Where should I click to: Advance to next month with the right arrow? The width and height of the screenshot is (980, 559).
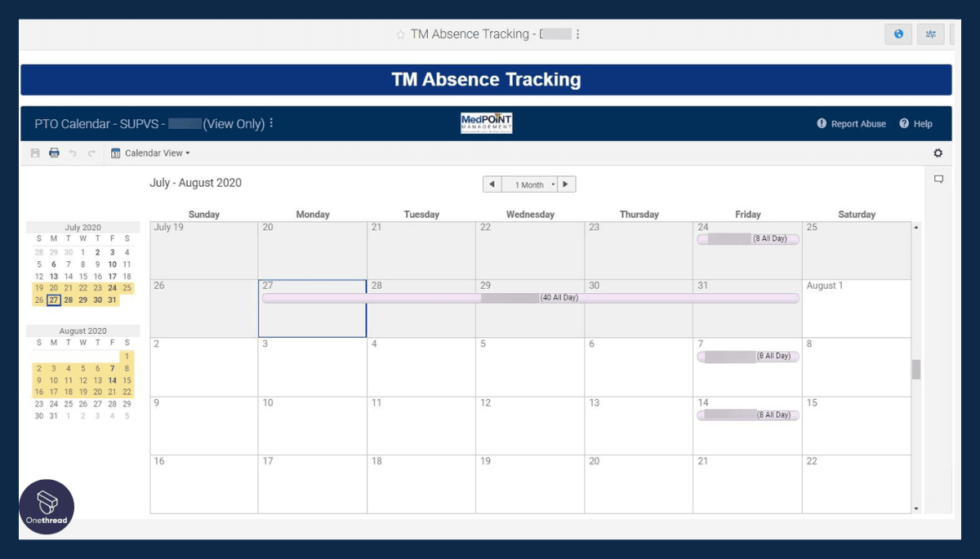coord(566,184)
